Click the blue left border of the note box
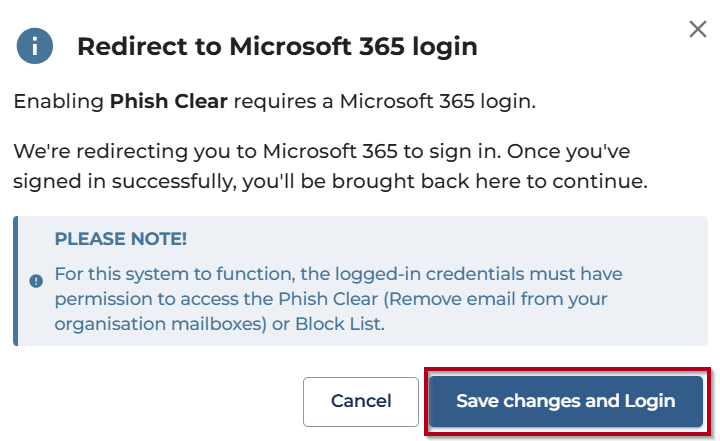Screen dimensions: 720x441 (16, 281)
